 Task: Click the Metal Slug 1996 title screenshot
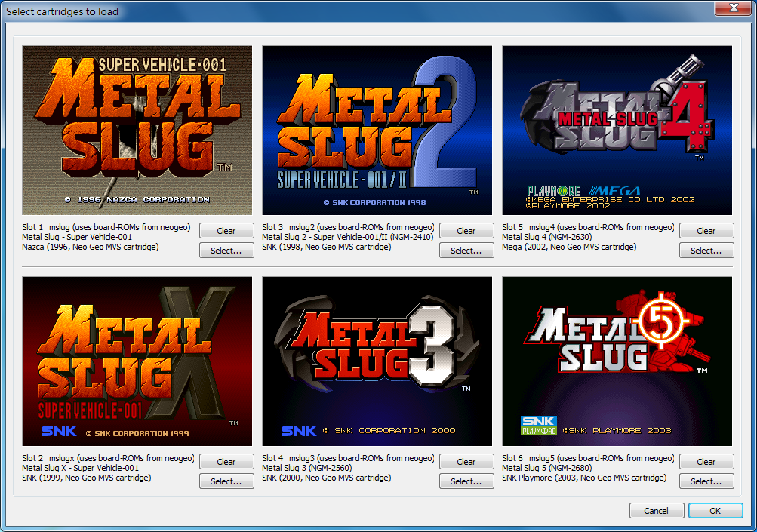click(137, 131)
